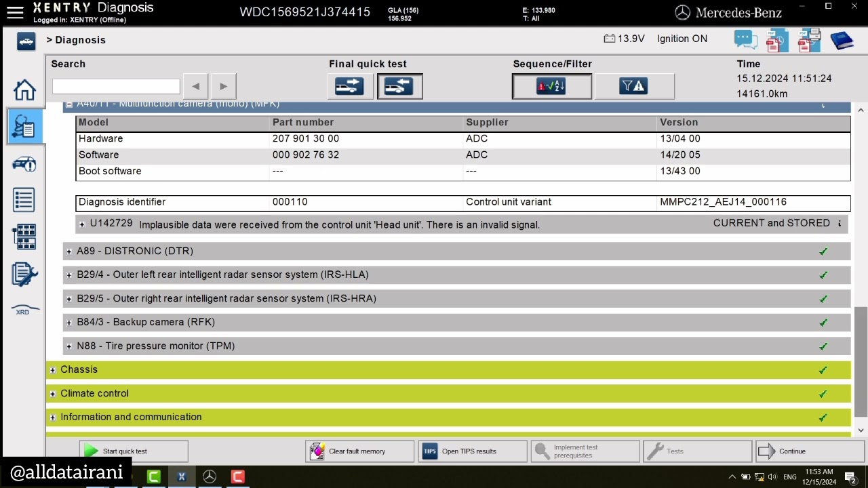The image size is (868, 488).
Task: Click the second PDF print icon
Action: [x=810, y=40]
